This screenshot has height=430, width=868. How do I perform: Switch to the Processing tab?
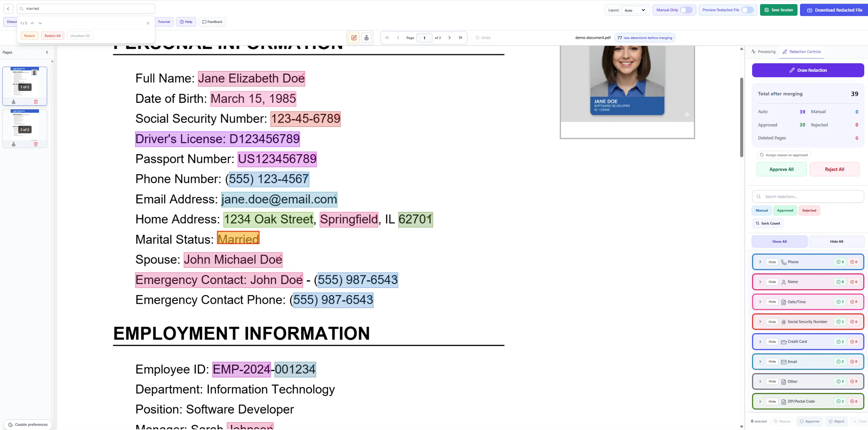tap(763, 52)
